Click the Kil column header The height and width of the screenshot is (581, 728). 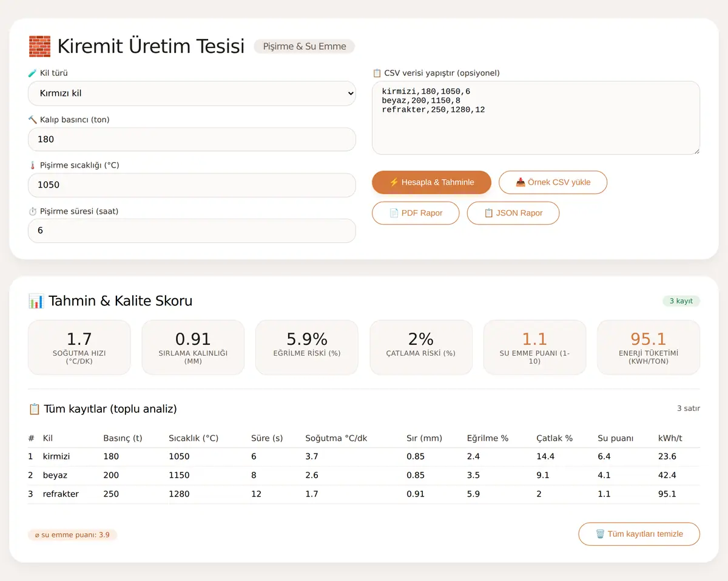pyautogui.click(x=48, y=438)
